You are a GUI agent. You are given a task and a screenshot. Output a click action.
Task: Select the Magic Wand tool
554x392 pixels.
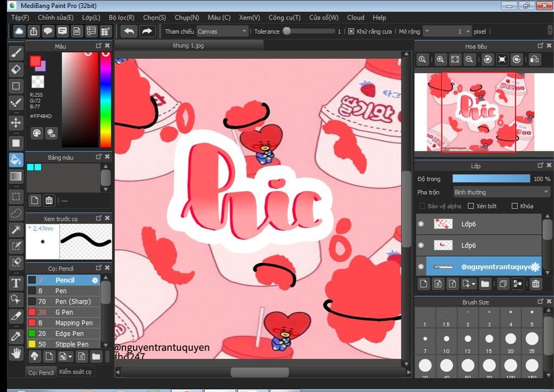point(16,230)
